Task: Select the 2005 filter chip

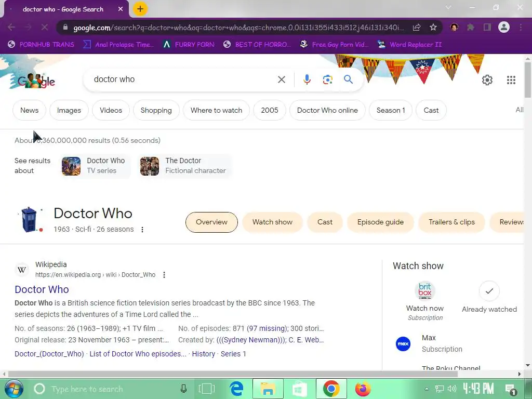Action: pyautogui.click(x=270, y=110)
